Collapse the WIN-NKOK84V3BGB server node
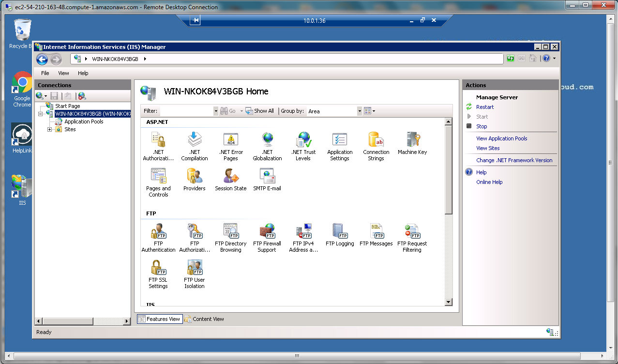Screen dimensions: 618x364 (41, 114)
